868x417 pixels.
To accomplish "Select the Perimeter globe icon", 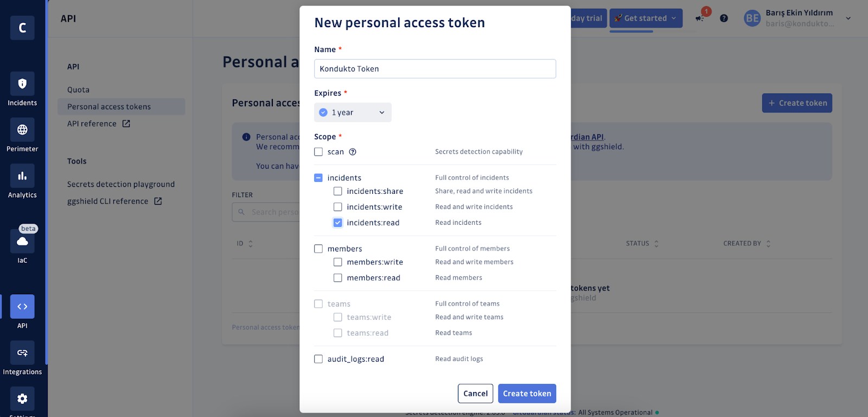I will (22, 130).
